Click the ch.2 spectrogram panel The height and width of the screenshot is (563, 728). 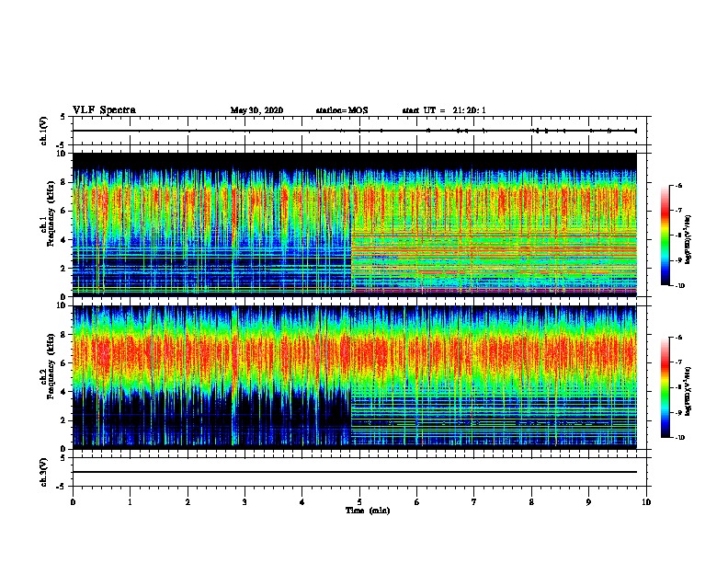tap(355, 377)
